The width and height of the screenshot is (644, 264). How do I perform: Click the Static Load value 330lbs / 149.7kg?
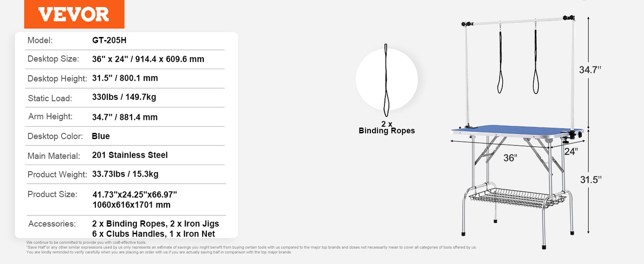[x=124, y=97]
